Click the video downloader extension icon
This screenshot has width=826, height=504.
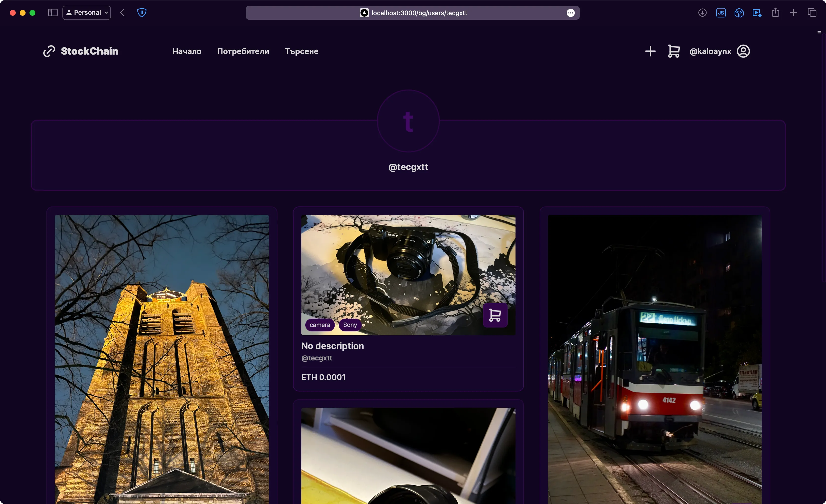pos(757,13)
